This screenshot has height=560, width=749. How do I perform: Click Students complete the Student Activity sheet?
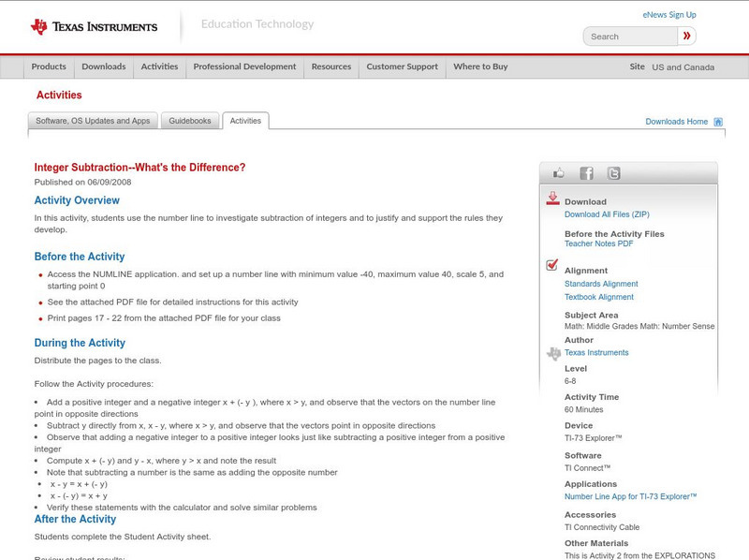pos(123,538)
